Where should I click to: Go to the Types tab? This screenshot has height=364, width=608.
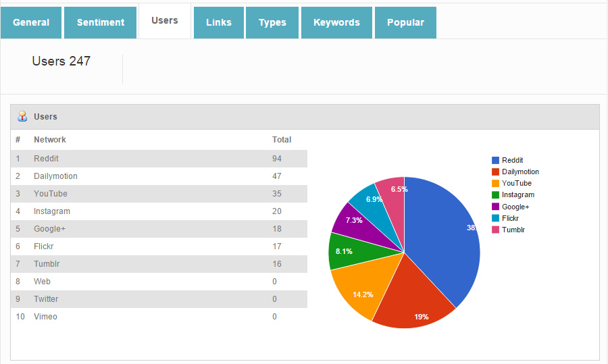click(272, 22)
